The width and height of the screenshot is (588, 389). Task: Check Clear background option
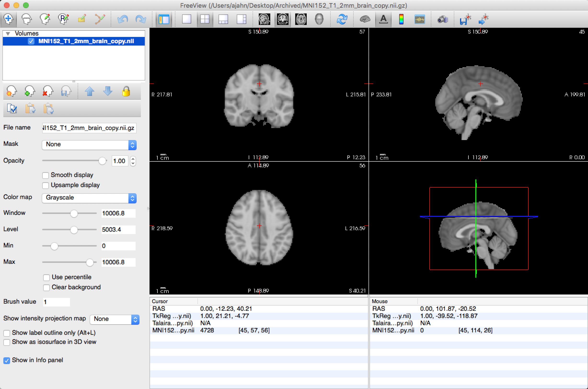click(46, 288)
